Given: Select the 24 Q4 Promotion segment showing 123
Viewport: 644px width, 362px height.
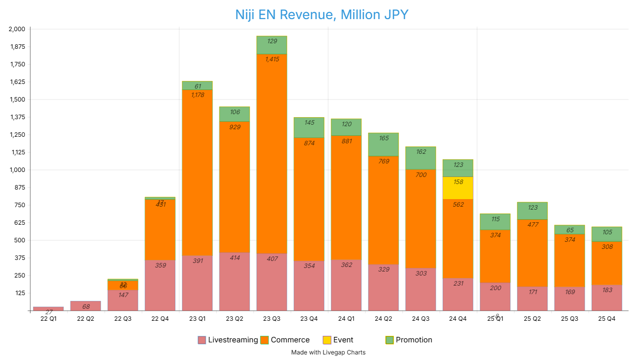Looking at the screenshot, I should [458, 168].
